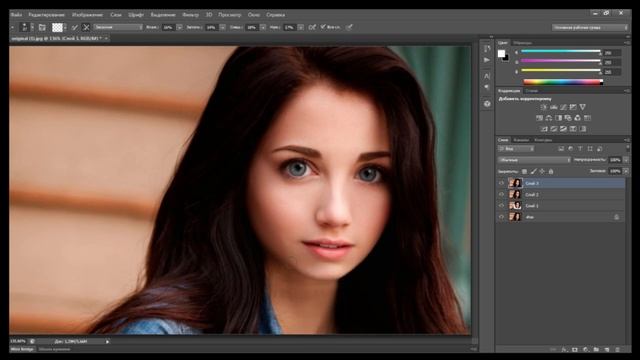The image size is (640, 360).
Task: Add Color Balance scales icon
Action: coord(549,118)
